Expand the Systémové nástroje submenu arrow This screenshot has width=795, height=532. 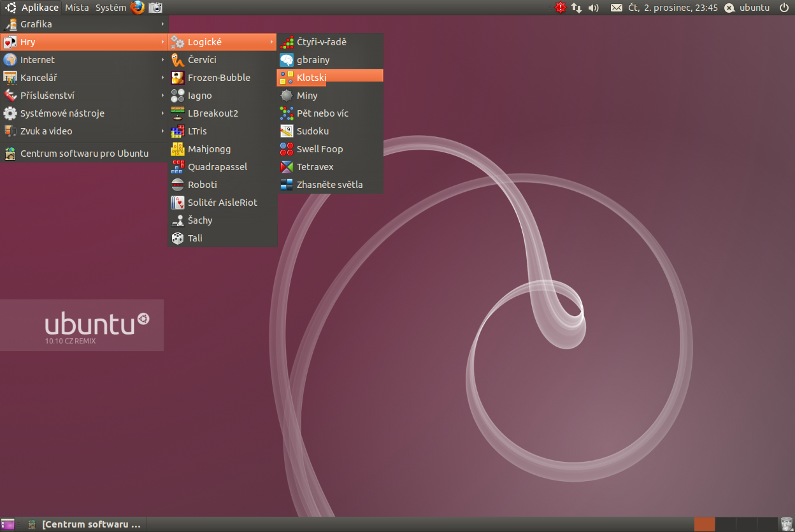[x=162, y=113]
